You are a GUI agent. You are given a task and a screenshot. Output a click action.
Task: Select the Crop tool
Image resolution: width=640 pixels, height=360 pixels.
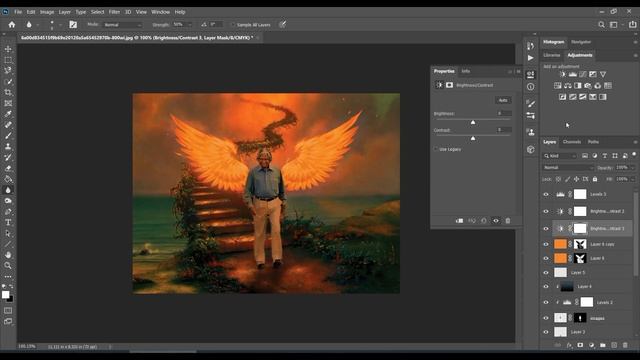(x=8, y=93)
